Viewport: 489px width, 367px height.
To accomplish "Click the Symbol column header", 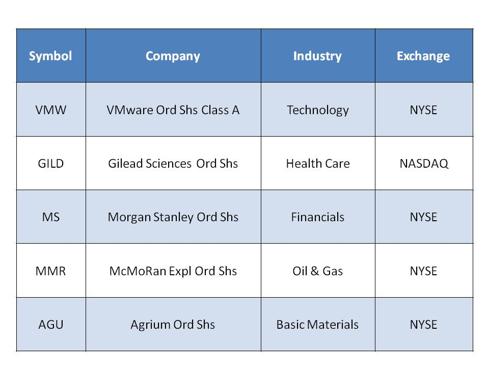I will [51, 56].
